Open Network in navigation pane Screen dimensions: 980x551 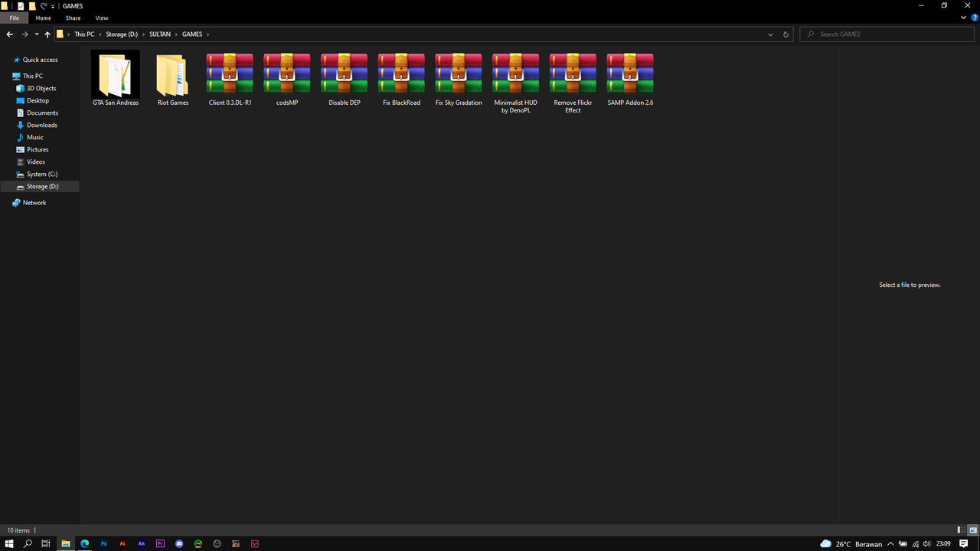[x=34, y=203]
